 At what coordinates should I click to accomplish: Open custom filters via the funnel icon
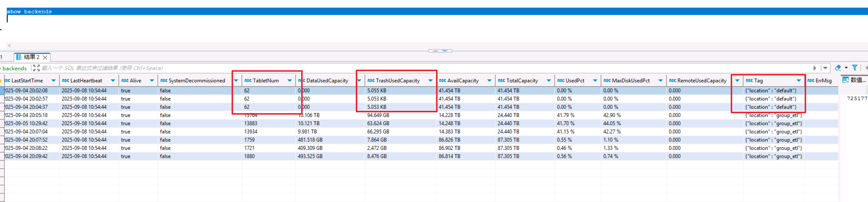point(855,68)
